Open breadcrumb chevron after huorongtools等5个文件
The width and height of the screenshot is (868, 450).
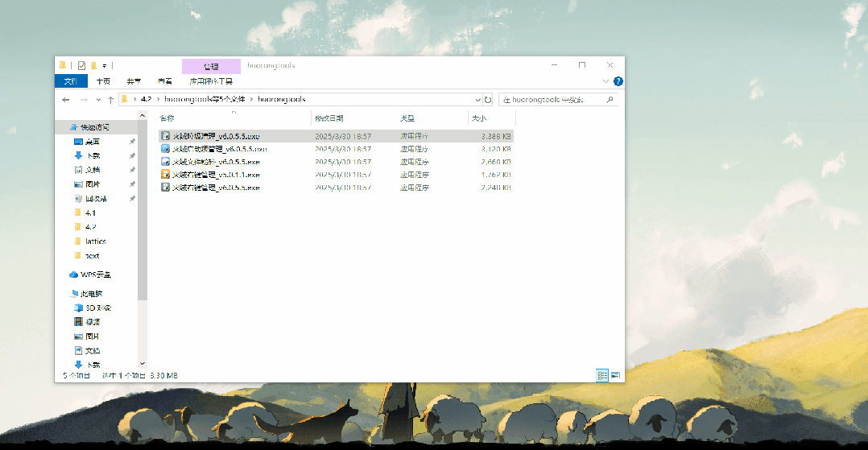coord(252,100)
